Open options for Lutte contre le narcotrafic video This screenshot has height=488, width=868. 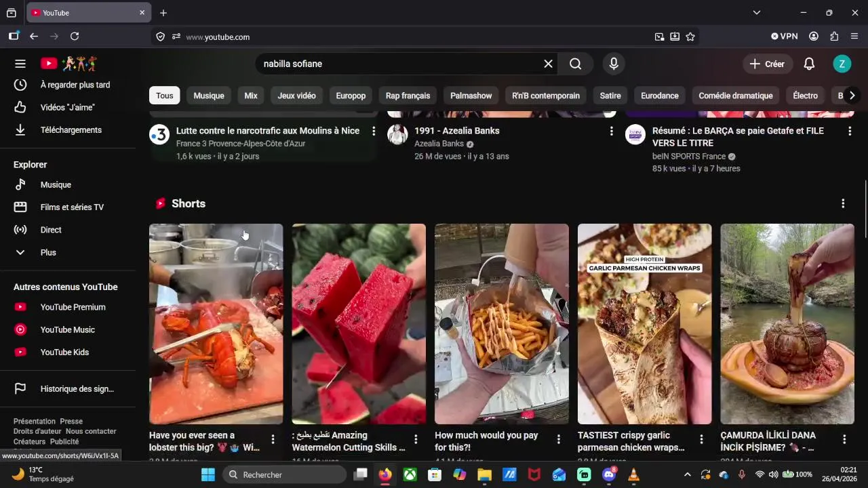tap(374, 131)
